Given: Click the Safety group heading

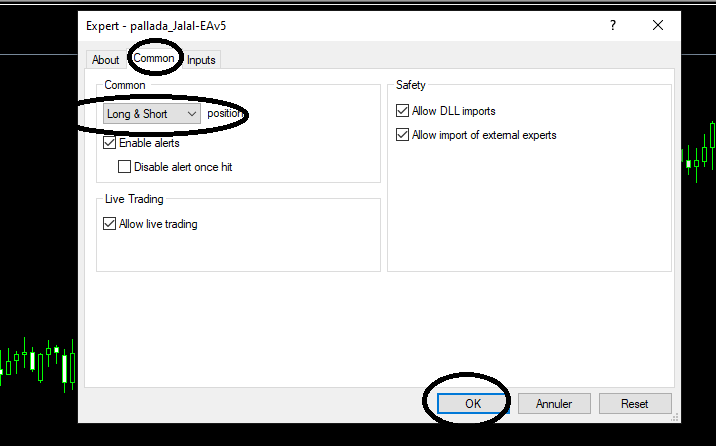Looking at the screenshot, I should [x=411, y=85].
